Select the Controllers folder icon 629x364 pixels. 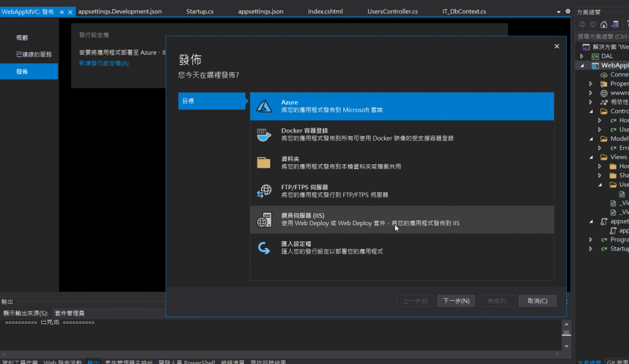[604, 112]
